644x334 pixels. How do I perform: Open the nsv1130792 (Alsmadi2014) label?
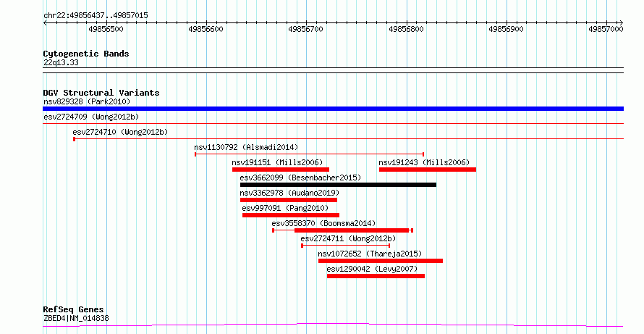[246, 147]
